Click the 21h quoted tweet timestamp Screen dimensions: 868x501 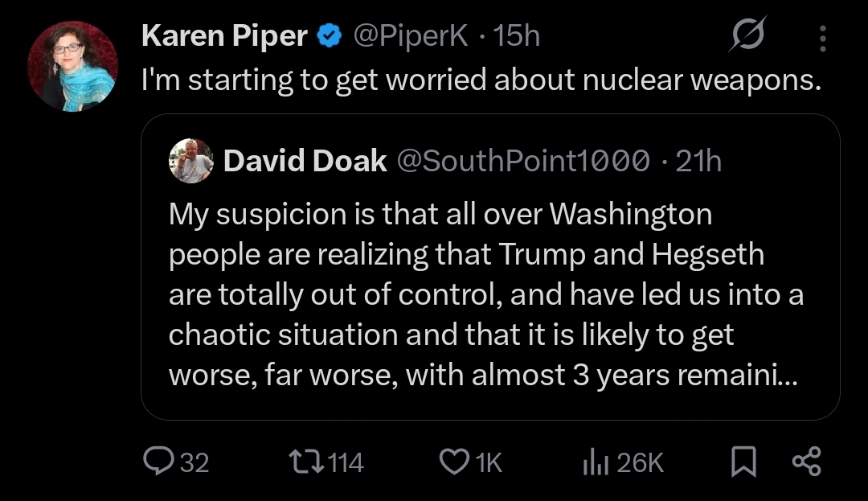[x=698, y=162]
